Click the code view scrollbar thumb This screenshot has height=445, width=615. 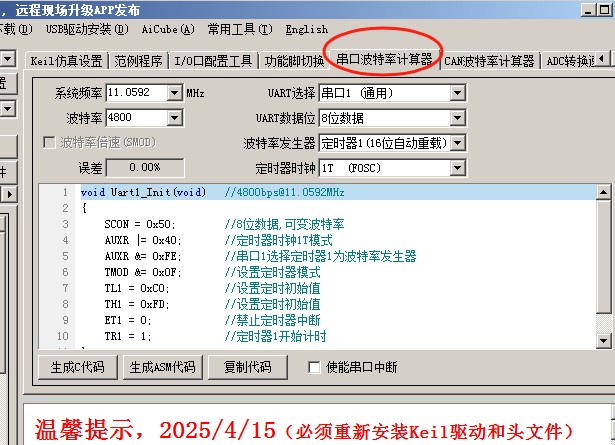pyautogui.click(x=603, y=256)
